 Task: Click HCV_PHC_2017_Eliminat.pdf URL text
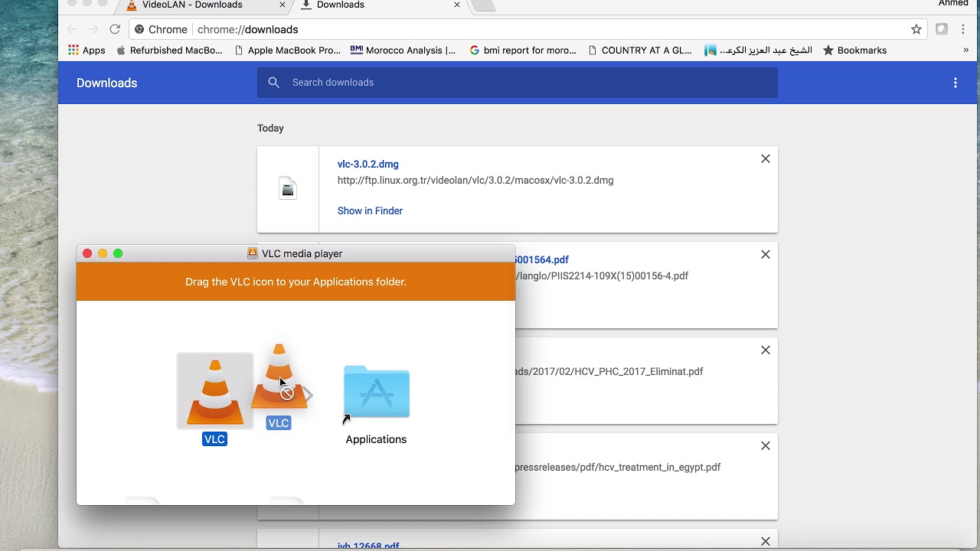[609, 371]
